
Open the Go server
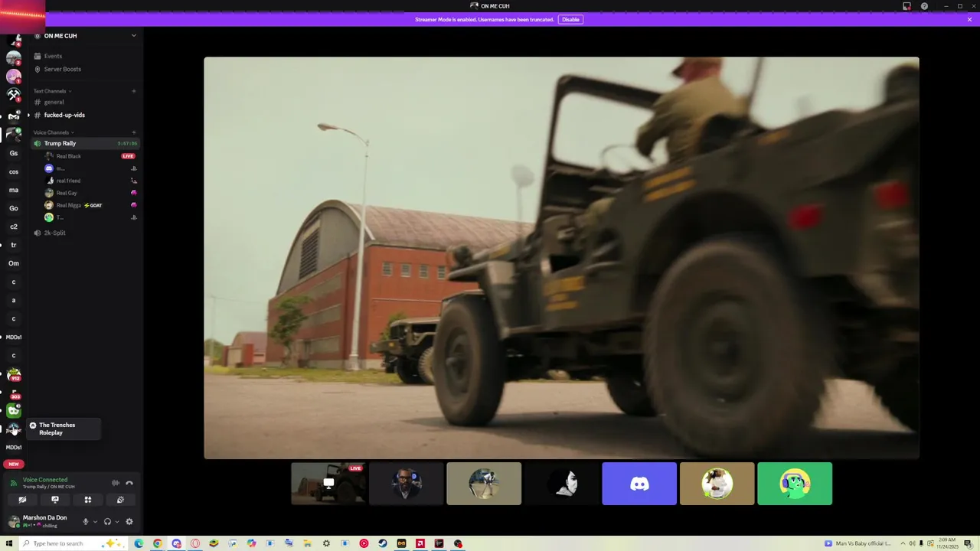pyautogui.click(x=14, y=208)
